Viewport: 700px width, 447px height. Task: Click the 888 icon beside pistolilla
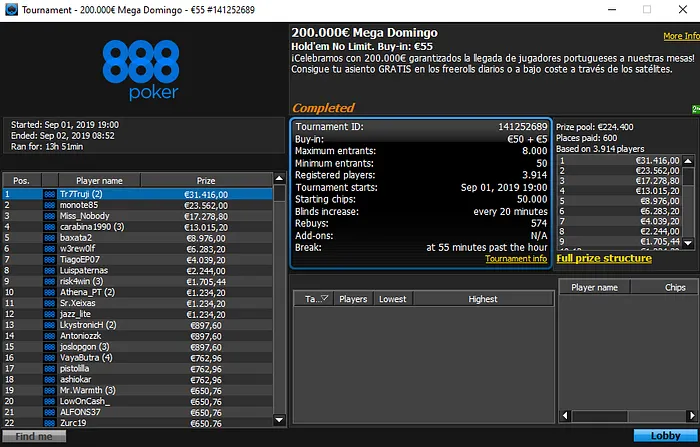tap(50, 369)
